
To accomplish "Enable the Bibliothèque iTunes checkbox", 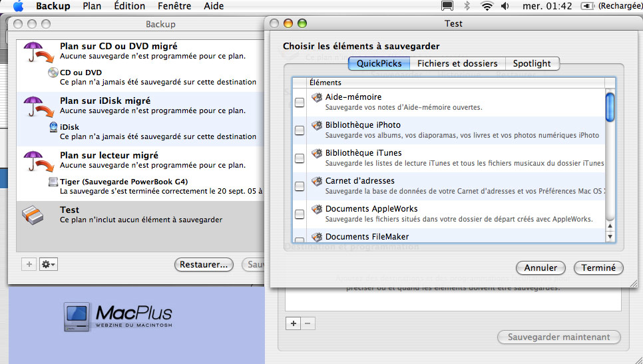I will (x=300, y=158).
